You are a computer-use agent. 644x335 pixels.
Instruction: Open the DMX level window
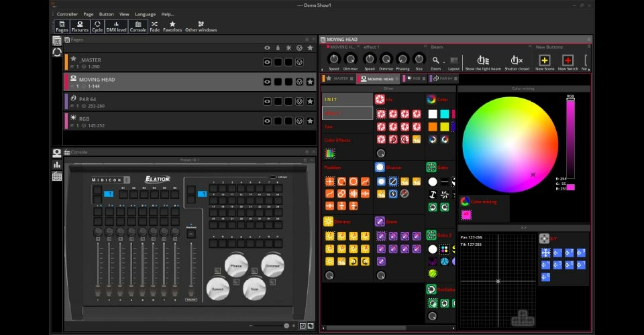[x=116, y=26]
